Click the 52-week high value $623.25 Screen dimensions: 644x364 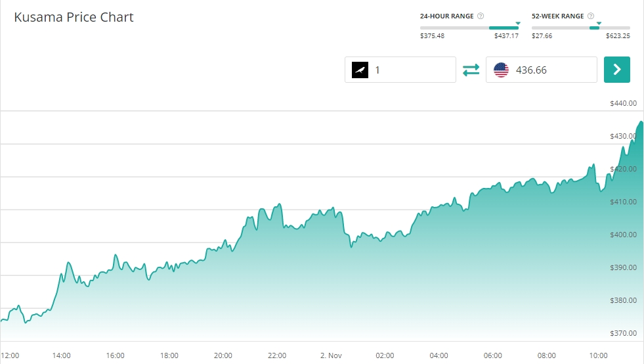618,36
